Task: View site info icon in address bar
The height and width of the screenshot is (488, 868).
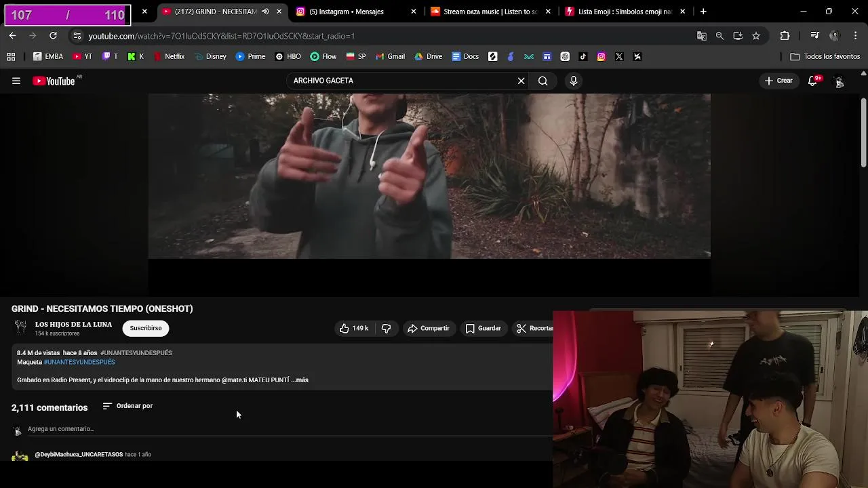Action: [77, 36]
